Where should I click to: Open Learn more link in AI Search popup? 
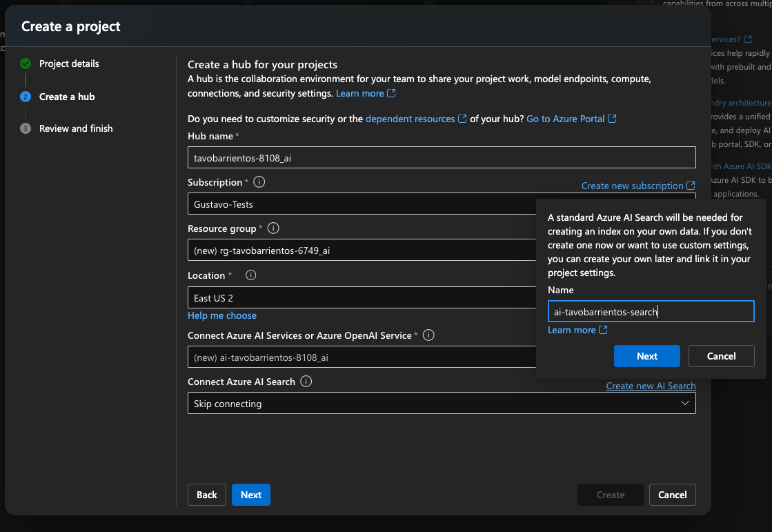[572, 330]
